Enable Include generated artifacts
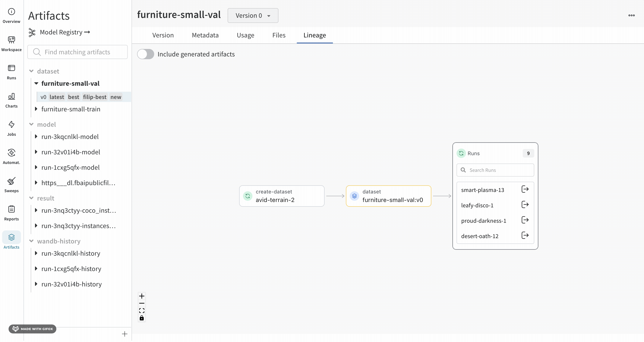The width and height of the screenshot is (644, 342). point(146,54)
